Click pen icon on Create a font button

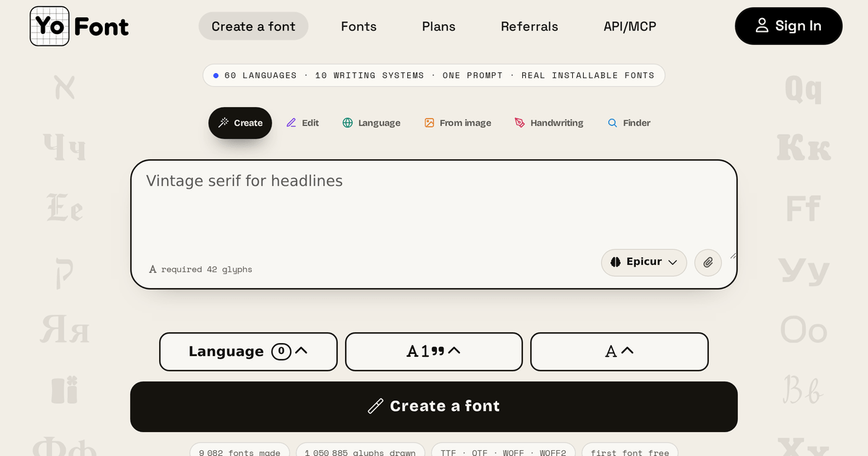pyautogui.click(x=375, y=406)
